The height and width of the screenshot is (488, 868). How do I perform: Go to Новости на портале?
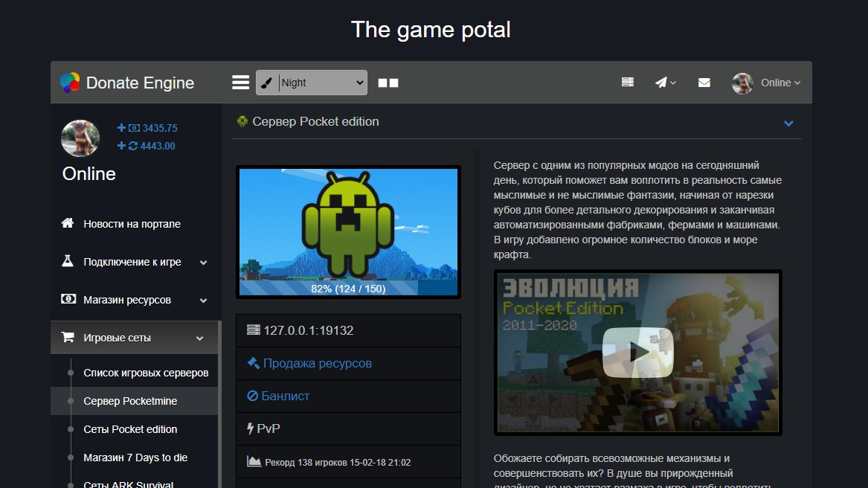(x=132, y=224)
